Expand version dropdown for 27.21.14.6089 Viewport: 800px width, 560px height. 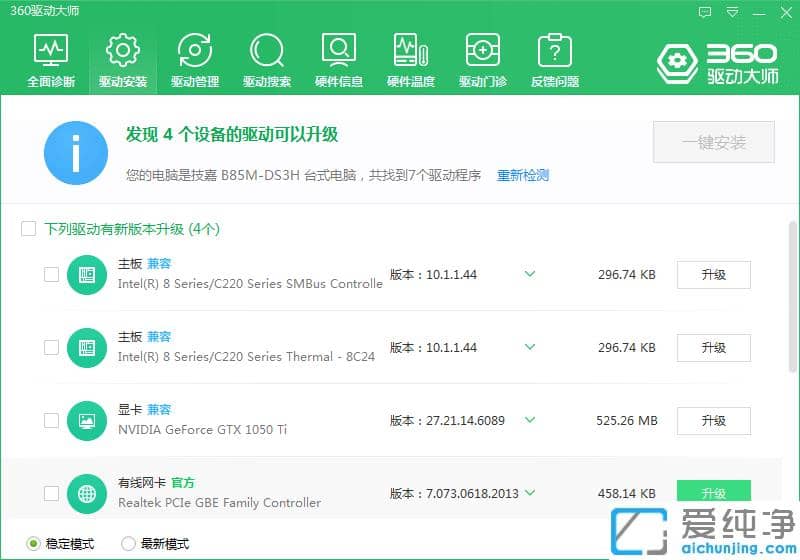coord(530,420)
